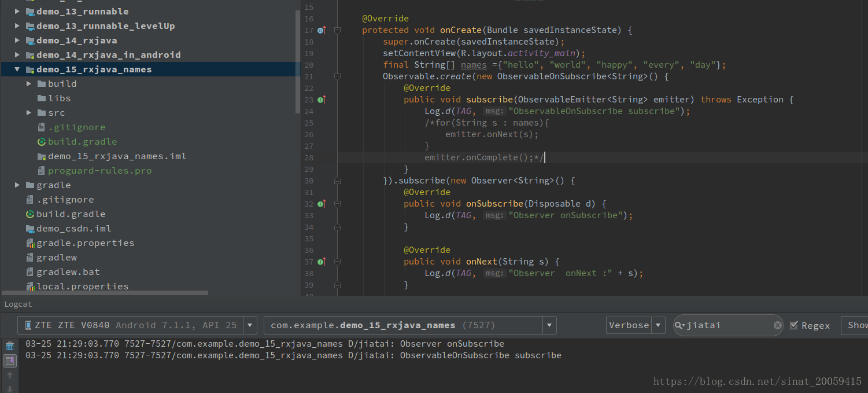Select demo_15_rxjava_names.iml file
This screenshot has height=393, width=868.
click(117, 156)
